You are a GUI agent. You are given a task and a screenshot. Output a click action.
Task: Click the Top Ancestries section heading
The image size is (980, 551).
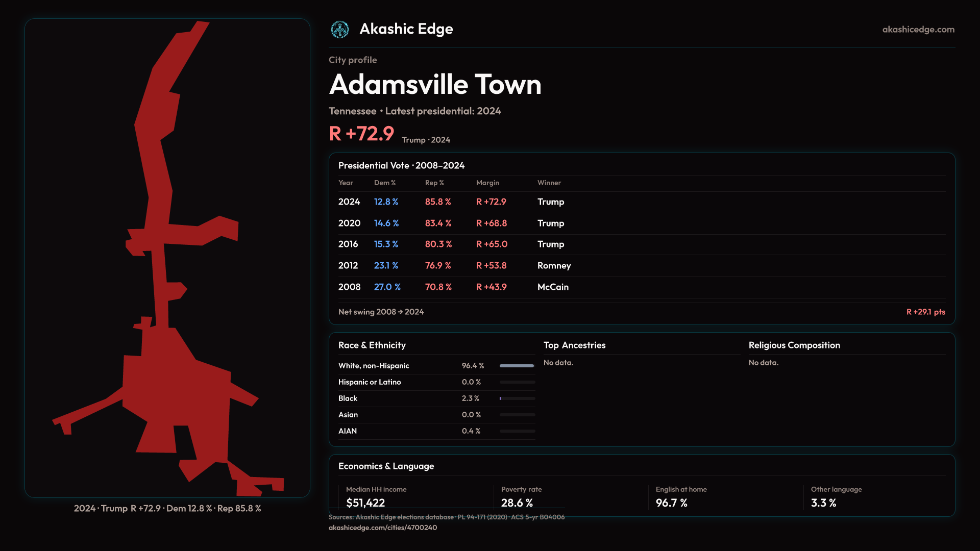(x=574, y=345)
